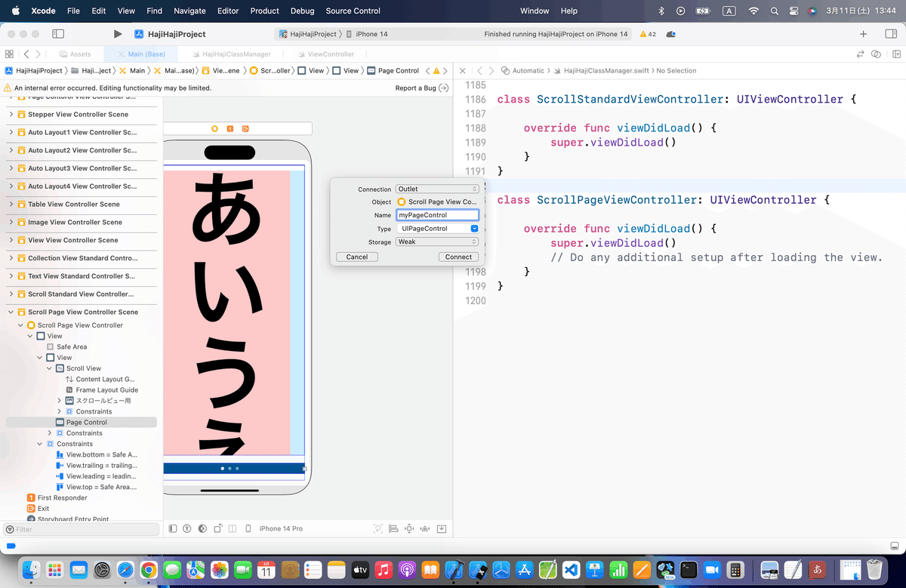The image size is (906, 588).
Task: Run the project with the play button
Action: click(117, 34)
